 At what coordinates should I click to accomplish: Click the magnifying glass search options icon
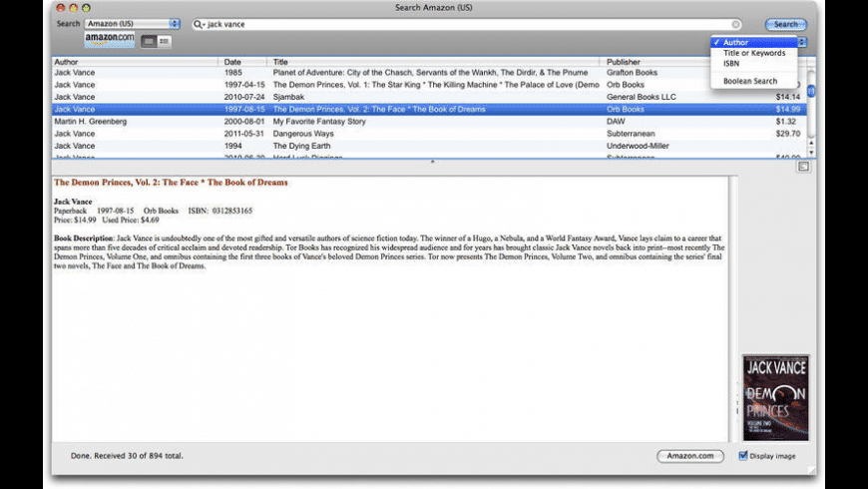(199, 24)
